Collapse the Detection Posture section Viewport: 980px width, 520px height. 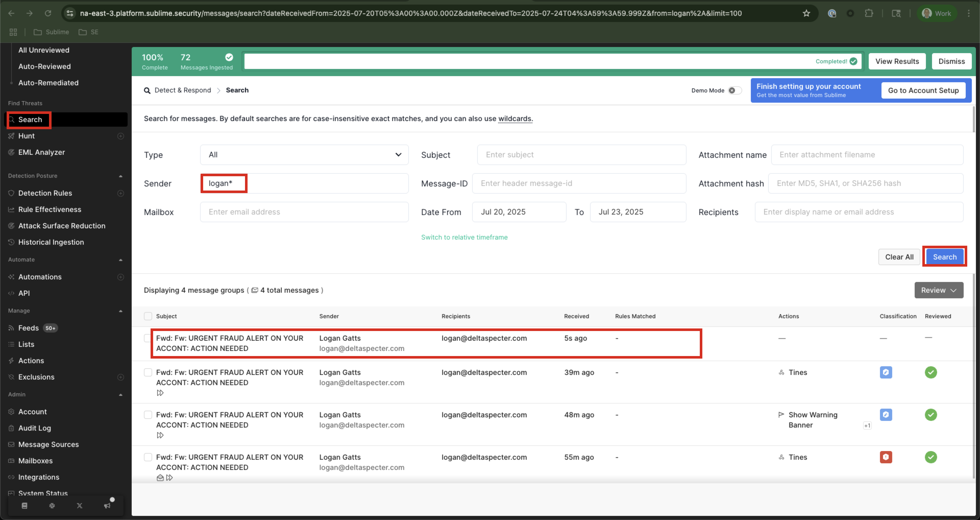pos(121,176)
